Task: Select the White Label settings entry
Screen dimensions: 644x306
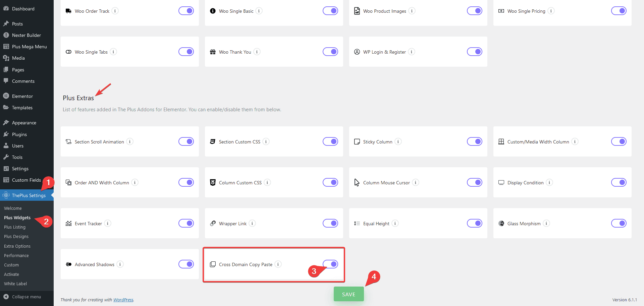Action: pos(15,284)
